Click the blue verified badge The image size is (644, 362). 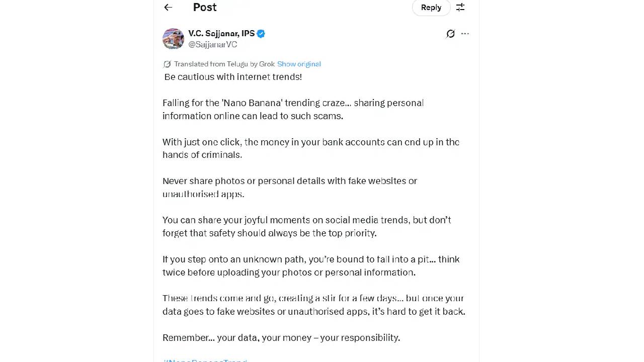(261, 34)
